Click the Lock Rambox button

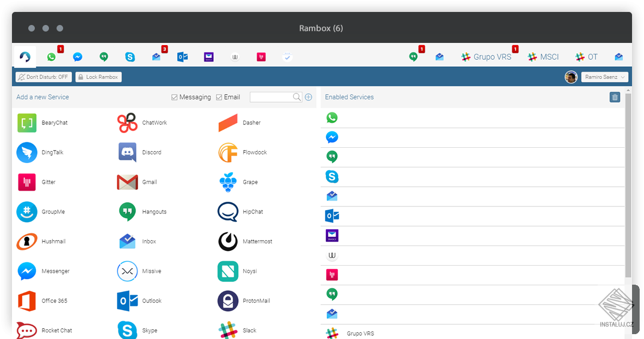click(98, 77)
